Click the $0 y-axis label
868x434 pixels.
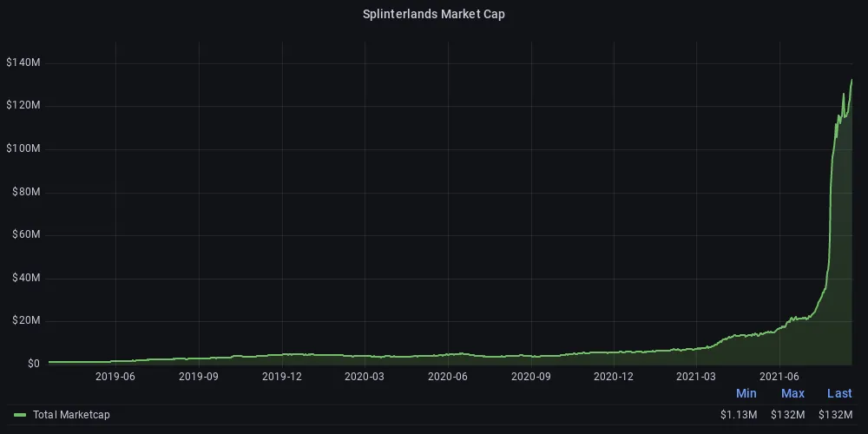tap(34, 364)
